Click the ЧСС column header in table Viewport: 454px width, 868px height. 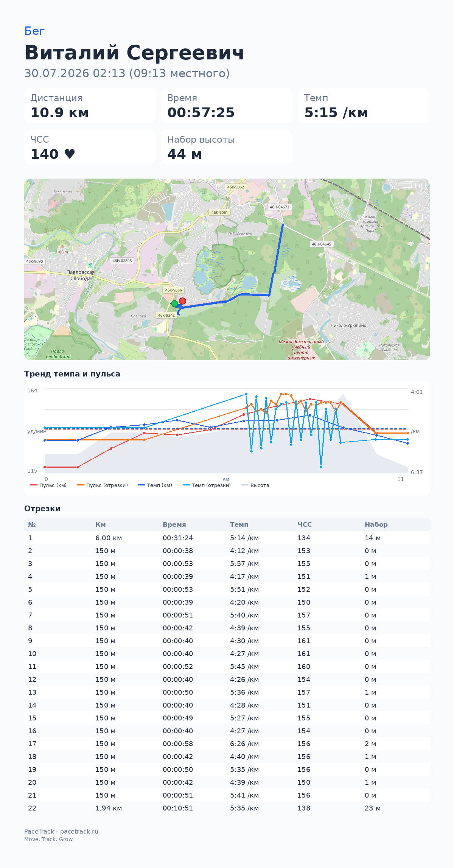(x=305, y=524)
